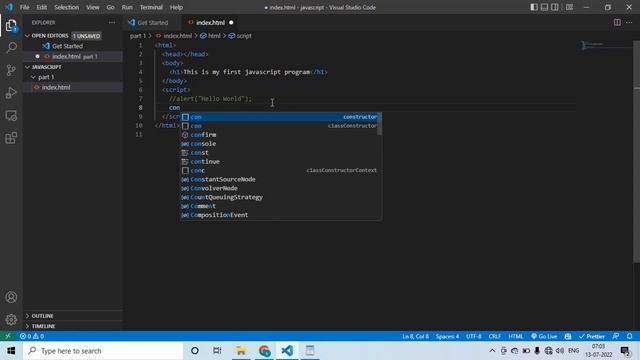The width and height of the screenshot is (640, 360).
Task: Change indentation via Spaces: 4
Action: coord(447,336)
